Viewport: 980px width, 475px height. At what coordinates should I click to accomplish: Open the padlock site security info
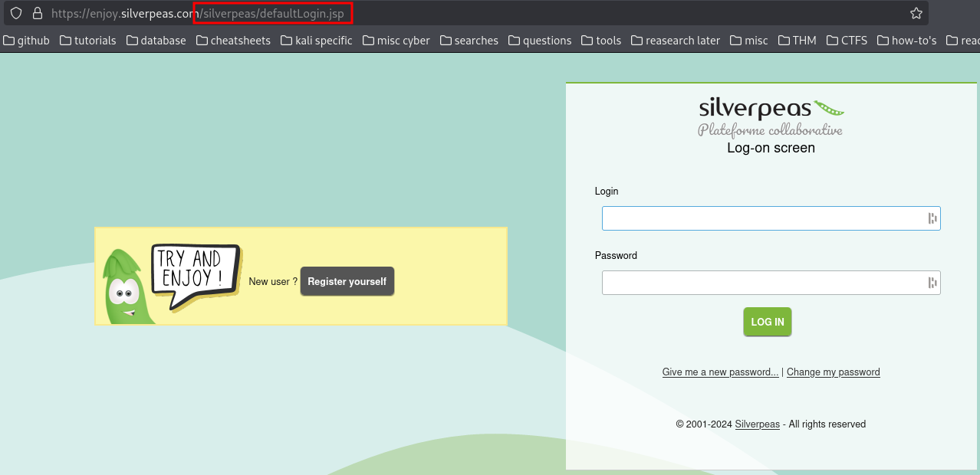coord(36,13)
